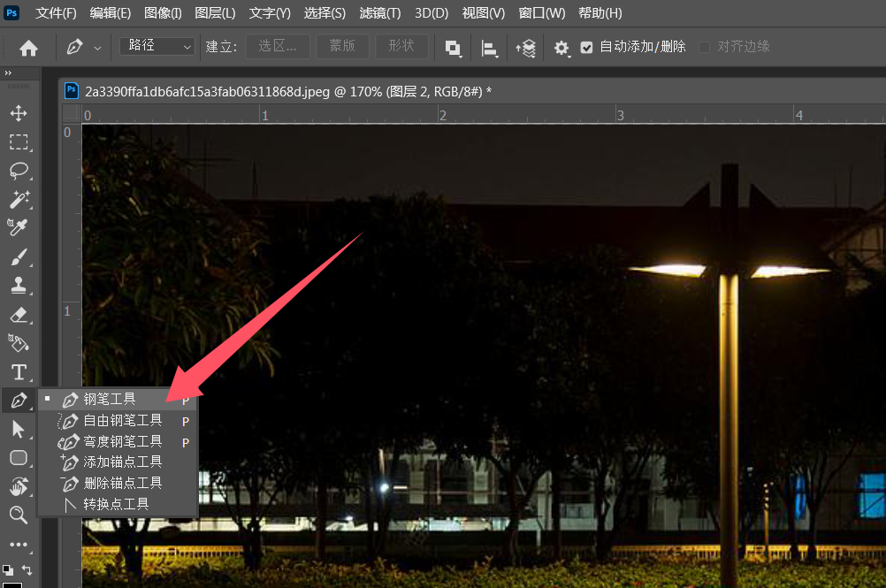Expand the pen tool preset picker arrow
The width and height of the screenshot is (886, 588).
tap(98, 48)
